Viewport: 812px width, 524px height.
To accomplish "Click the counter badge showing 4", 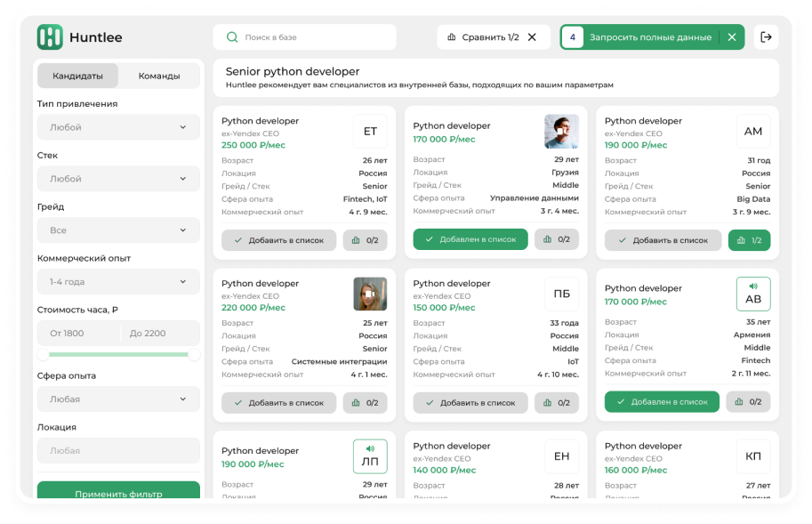I will (572, 37).
